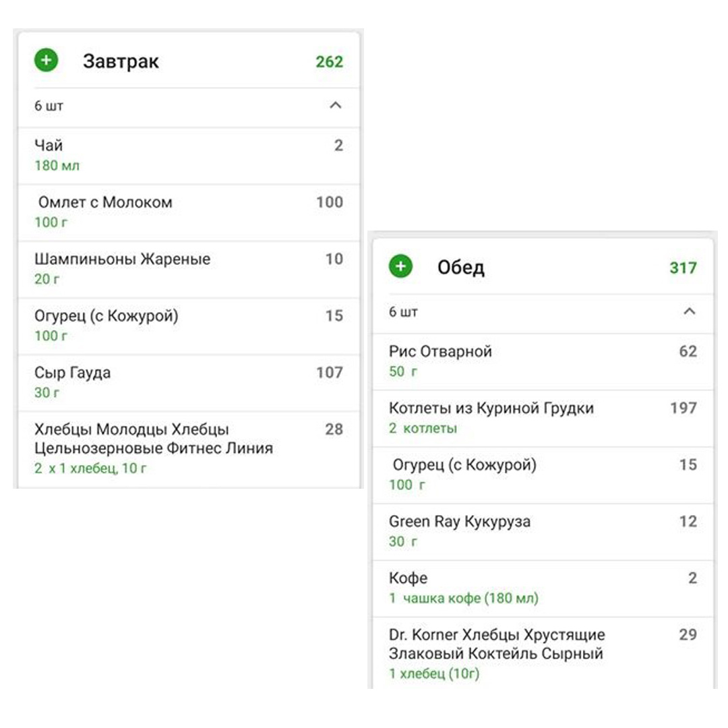
Task: Click the Обед section title
Action: point(461,268)
